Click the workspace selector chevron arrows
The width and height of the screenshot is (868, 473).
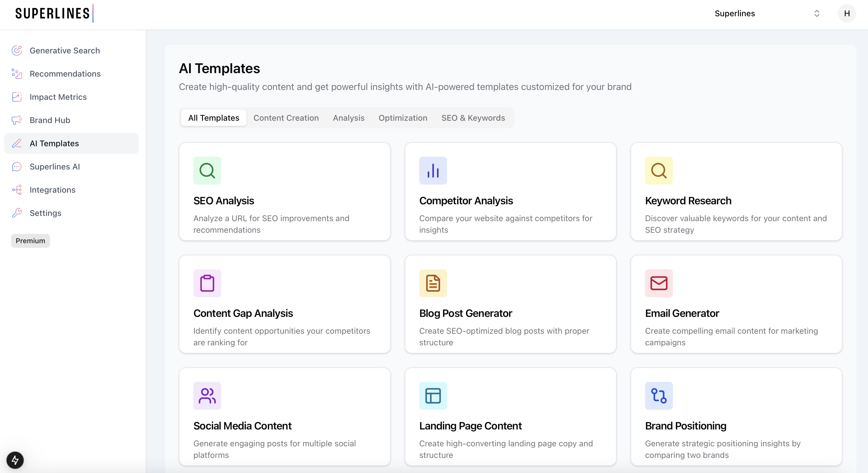point(816,13)
